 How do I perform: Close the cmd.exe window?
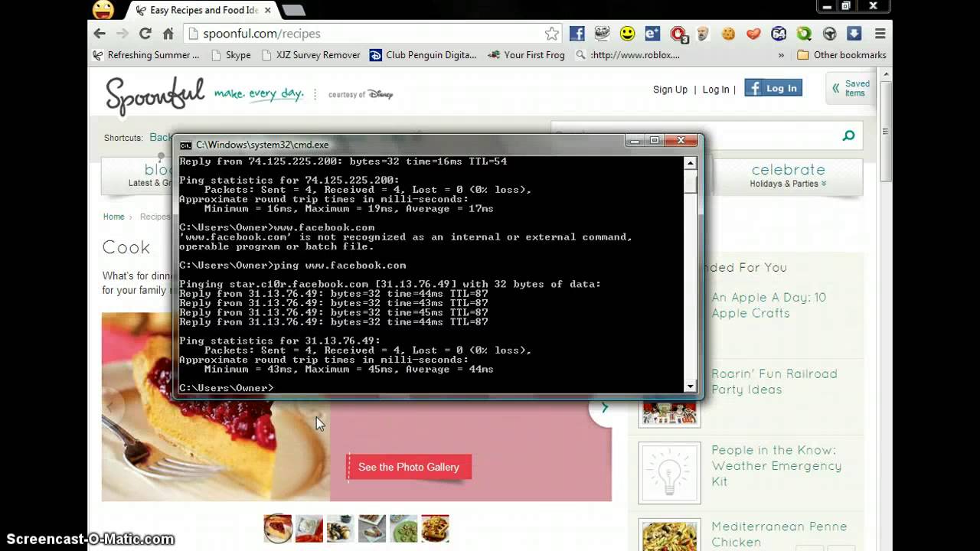681,140
